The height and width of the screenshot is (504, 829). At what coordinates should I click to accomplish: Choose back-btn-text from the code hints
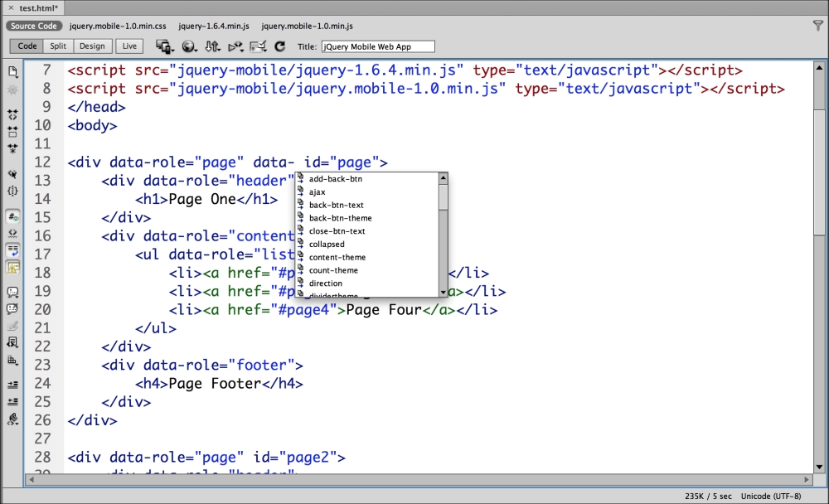click(367, 205)
